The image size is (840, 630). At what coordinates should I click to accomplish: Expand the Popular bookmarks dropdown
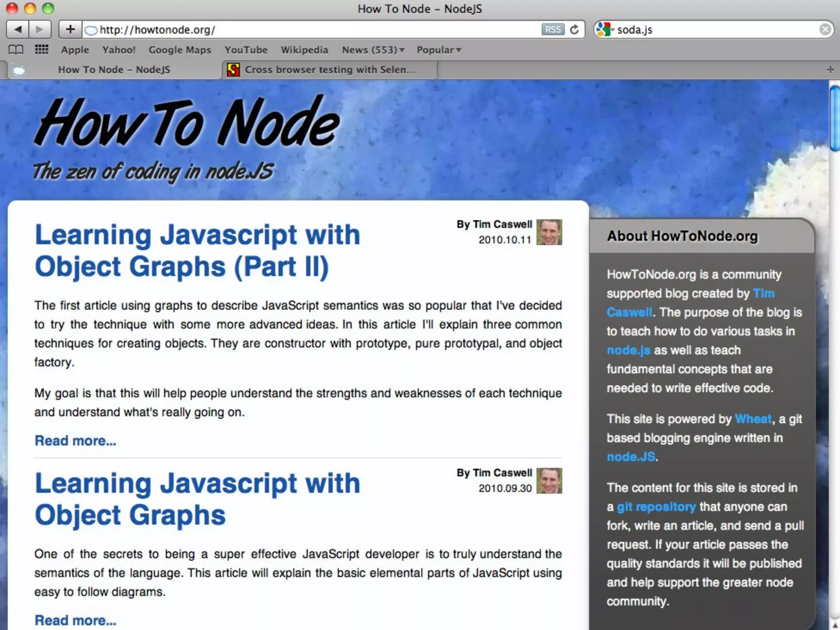tap(438, 50)
